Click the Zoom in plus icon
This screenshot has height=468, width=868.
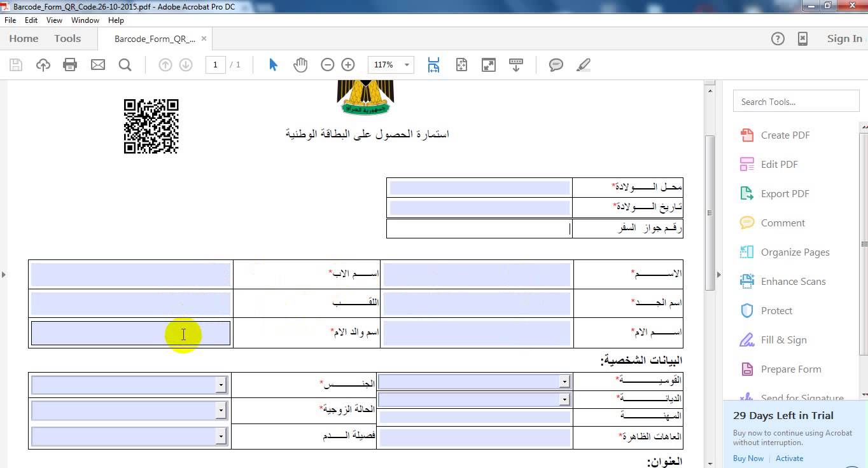pyautogui.click(x=348, y=65)
